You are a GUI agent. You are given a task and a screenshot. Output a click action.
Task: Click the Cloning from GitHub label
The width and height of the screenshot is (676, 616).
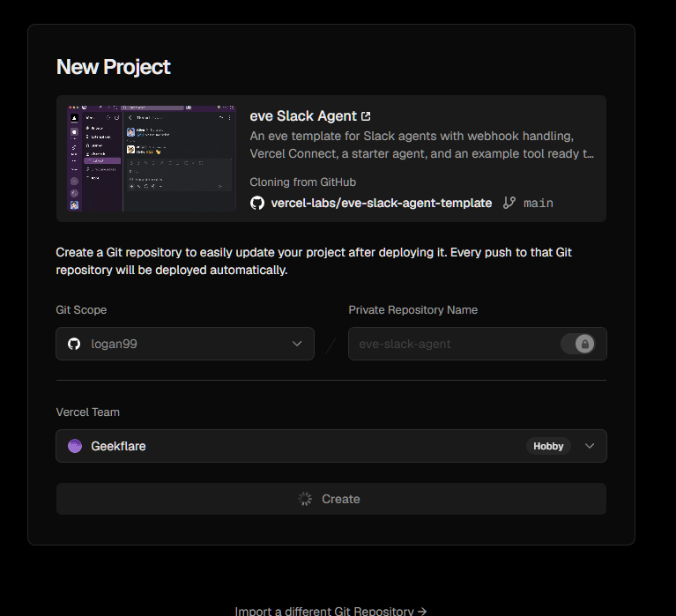click(302, 182)
